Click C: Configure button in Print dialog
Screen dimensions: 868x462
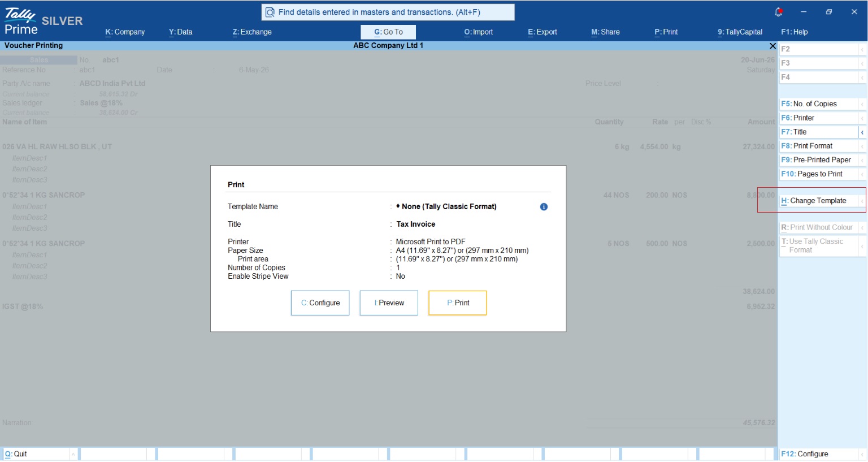pyautogui.click(x=320, y=303)
